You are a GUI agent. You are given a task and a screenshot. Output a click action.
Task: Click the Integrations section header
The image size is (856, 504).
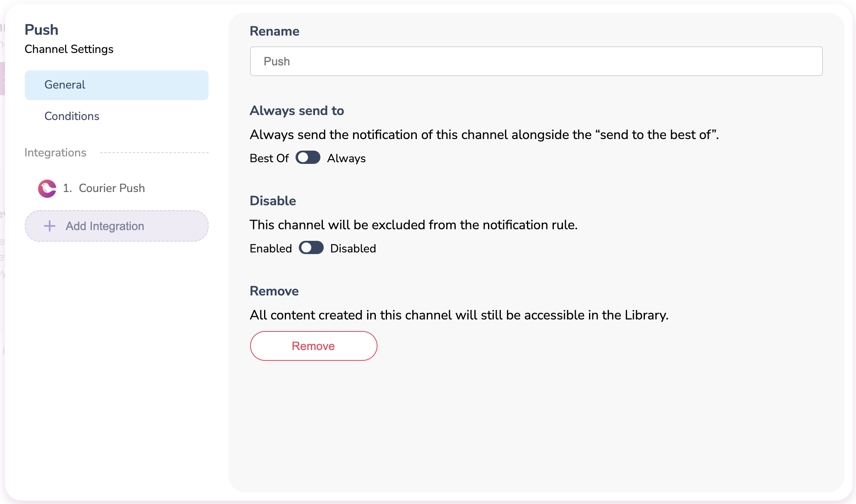tap(55, 153)
